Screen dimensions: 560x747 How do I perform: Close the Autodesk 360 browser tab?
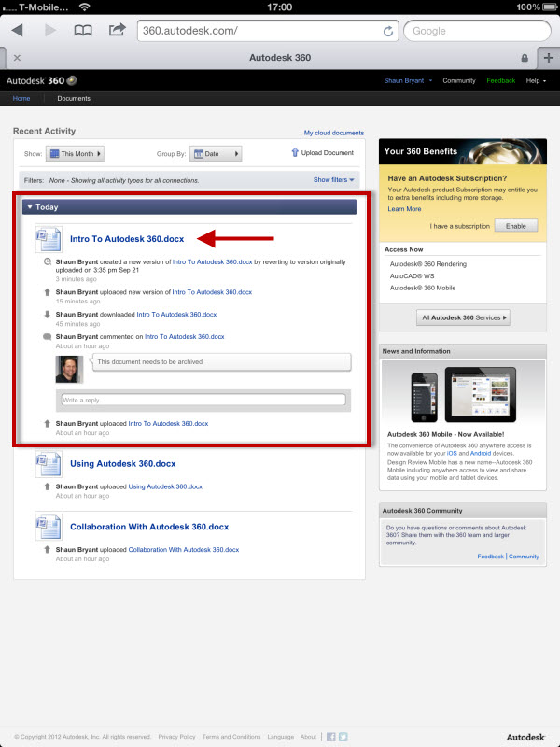17,58
